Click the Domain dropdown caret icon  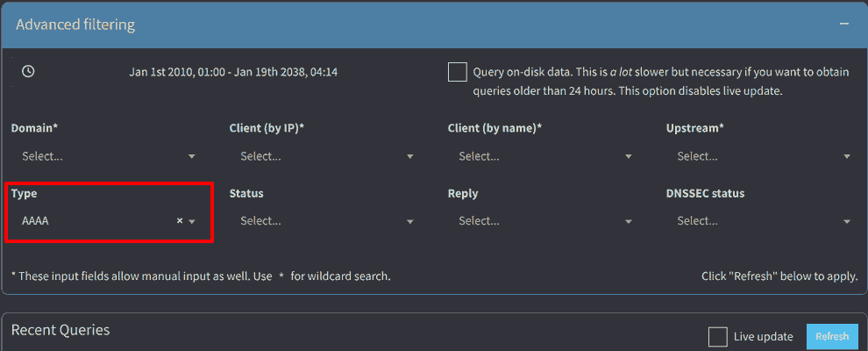pyautogui.click(x=192, y=157)
